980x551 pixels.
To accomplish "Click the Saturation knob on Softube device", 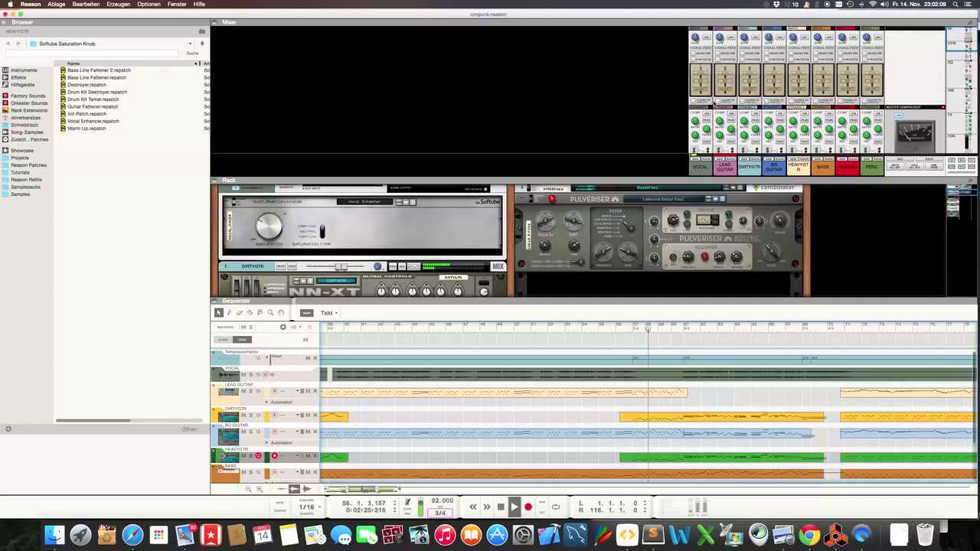I will [269, 225].
